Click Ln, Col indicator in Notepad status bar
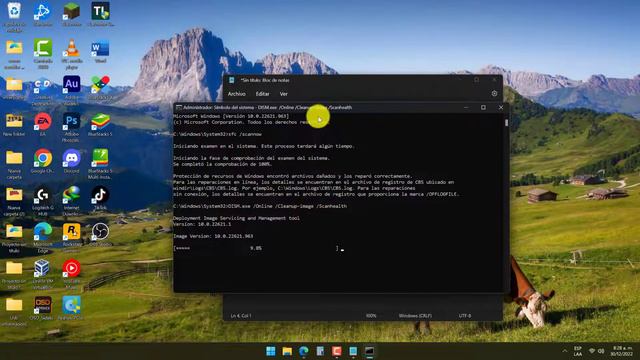The width and height of the screenshot is (640, 360). 241,316
